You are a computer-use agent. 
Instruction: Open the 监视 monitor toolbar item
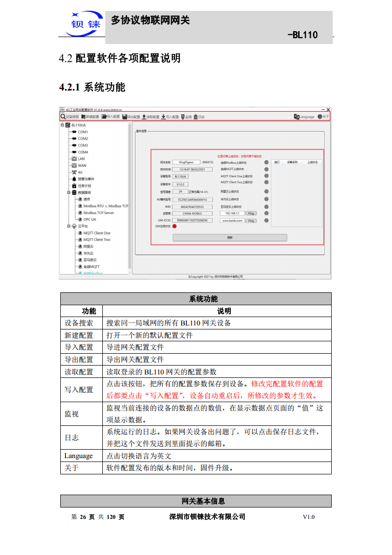[186, 117]
